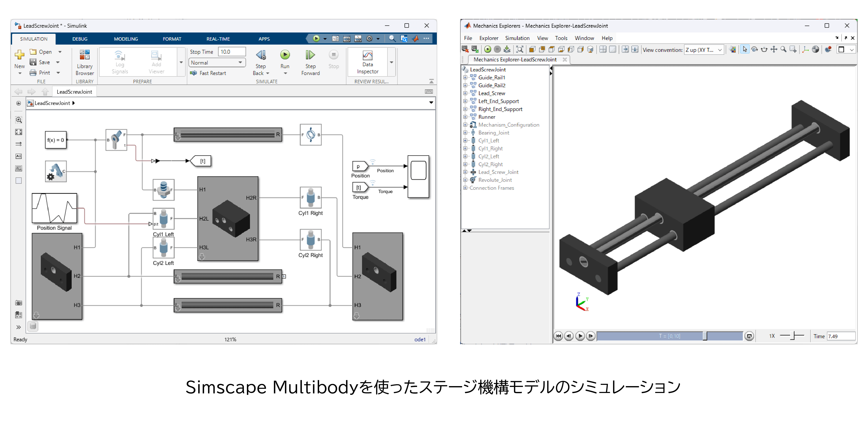The image size is (868, 434).
Task: Close the Mechanics Explorer-LeadScrewJoint tab
Action: [x=565, y=60]
